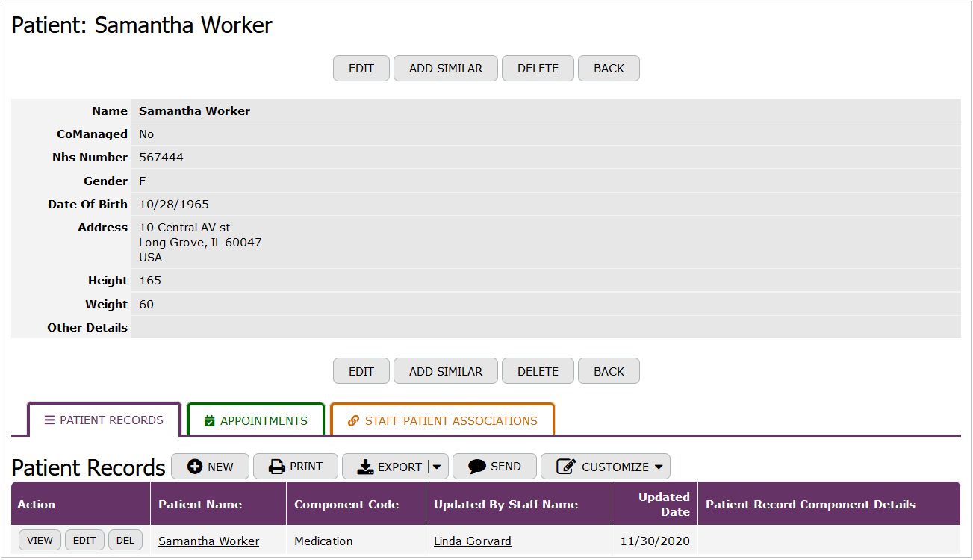Click the calendar icon on Appointments tab
The height and width of the screenshot is (560, 973).
point(210,421)
